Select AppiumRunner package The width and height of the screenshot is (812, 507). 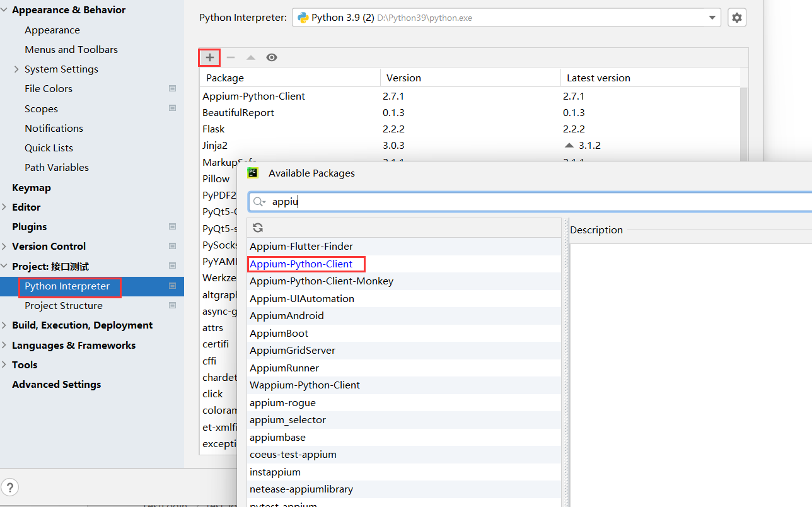403,368
